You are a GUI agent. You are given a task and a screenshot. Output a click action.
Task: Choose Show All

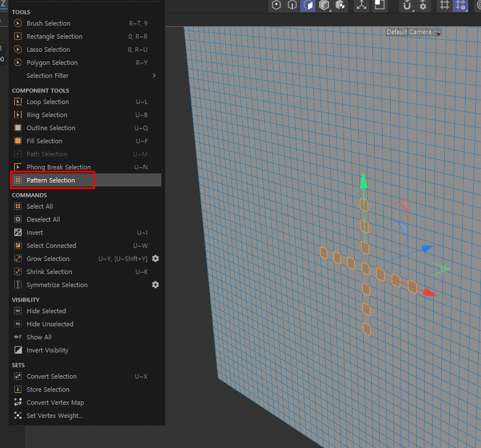(87, 337)
